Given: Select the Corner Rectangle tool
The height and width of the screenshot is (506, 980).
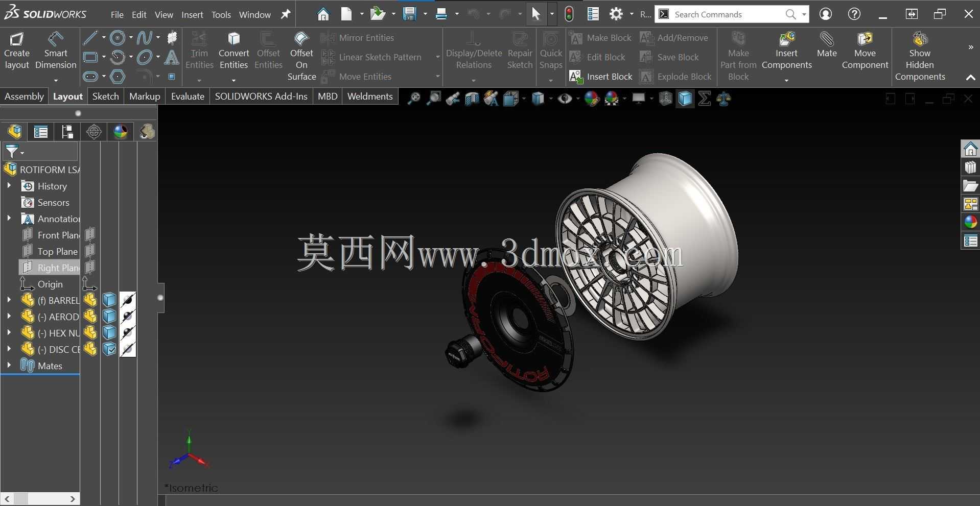Looking at the screenshot, I should point(90,57).
